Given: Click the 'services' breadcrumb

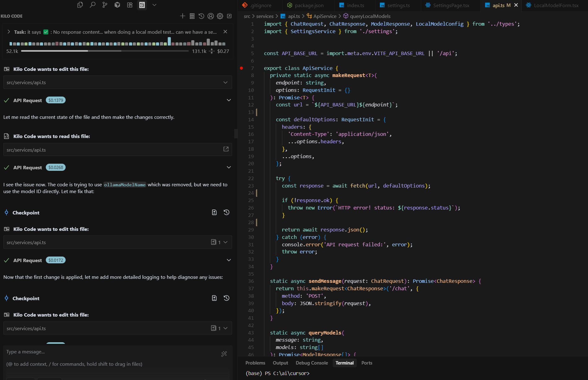Looking at the screenshot, I should tap(265, 16).
